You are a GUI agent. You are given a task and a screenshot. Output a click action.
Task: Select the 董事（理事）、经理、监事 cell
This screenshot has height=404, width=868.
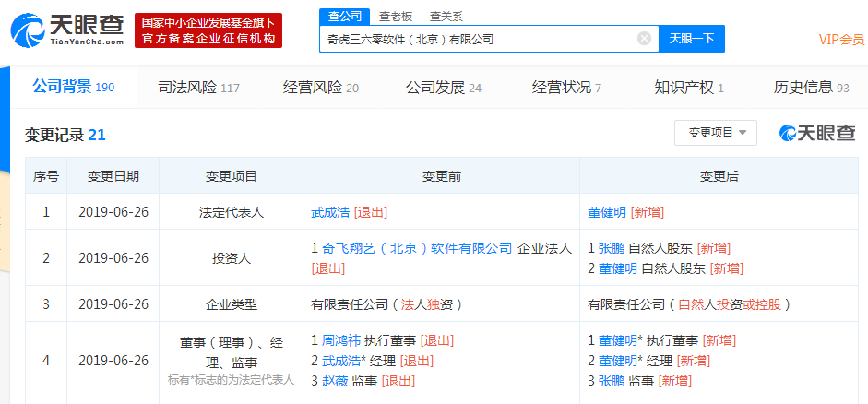click(231, 361)
